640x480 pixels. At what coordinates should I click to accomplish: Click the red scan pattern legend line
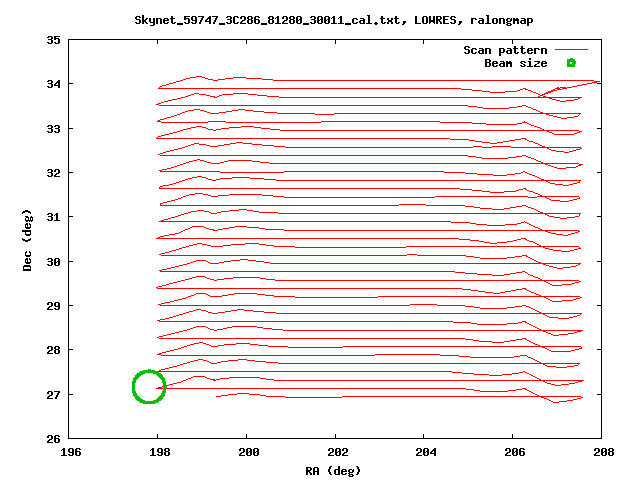click(571, 50)
